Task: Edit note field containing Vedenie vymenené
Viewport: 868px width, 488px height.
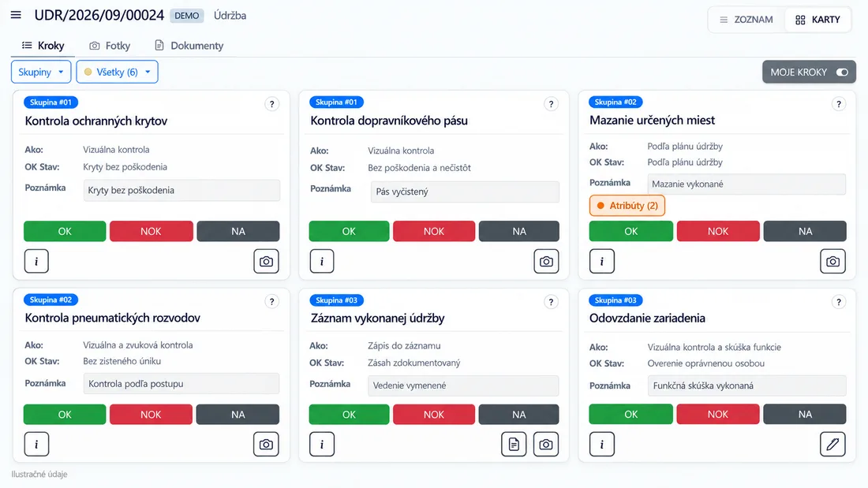Action: pyautogui.click(x=463, y=386)
